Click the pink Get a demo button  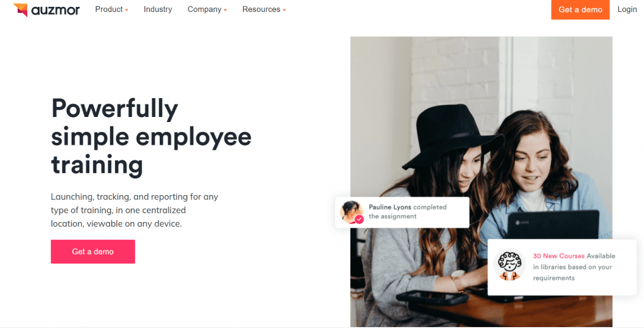pyautogui.click(x=93, y=252)
